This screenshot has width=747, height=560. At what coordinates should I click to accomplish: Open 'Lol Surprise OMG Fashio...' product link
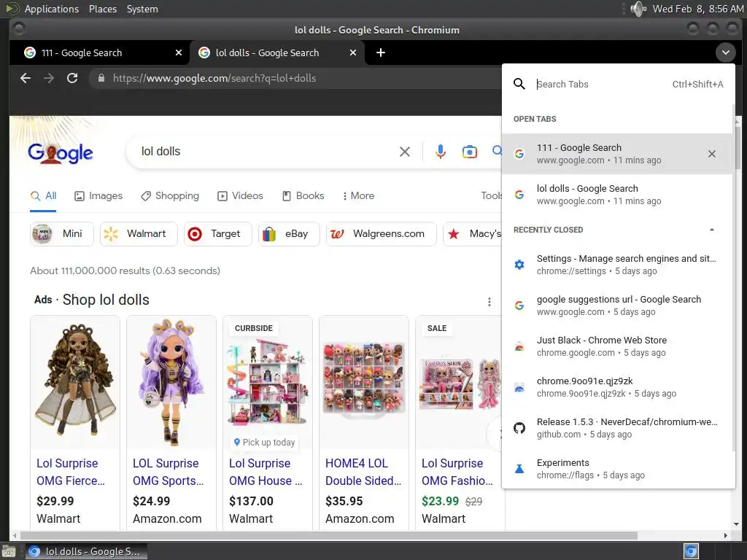click(457, 472)
